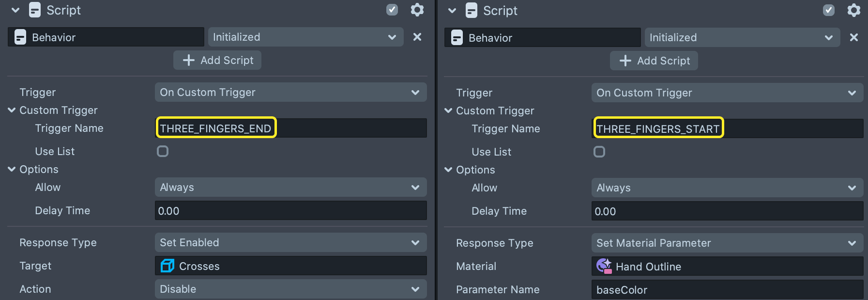
Task: Disable the left Script component checkbox
Action: coord(392,10)
